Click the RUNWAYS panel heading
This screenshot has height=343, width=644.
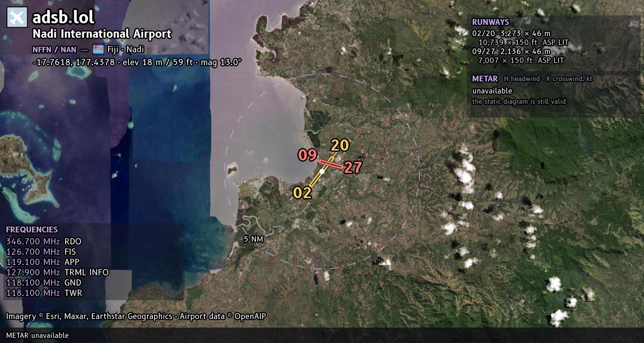click(x=490, y=22)
